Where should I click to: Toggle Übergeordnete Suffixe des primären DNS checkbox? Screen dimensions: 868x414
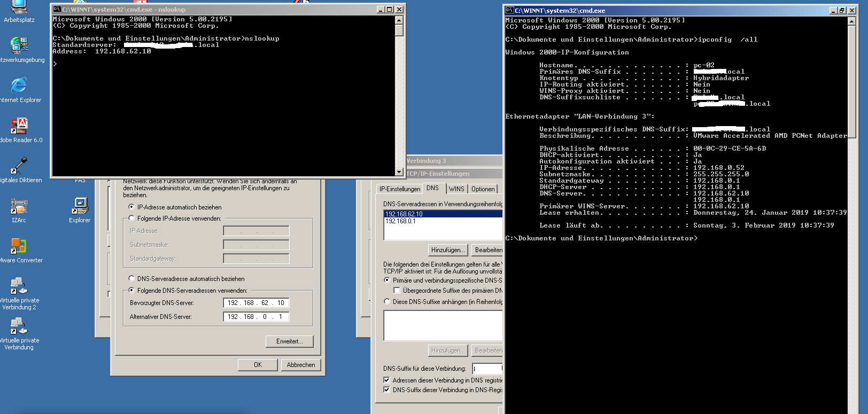click(x=397, y=290)
